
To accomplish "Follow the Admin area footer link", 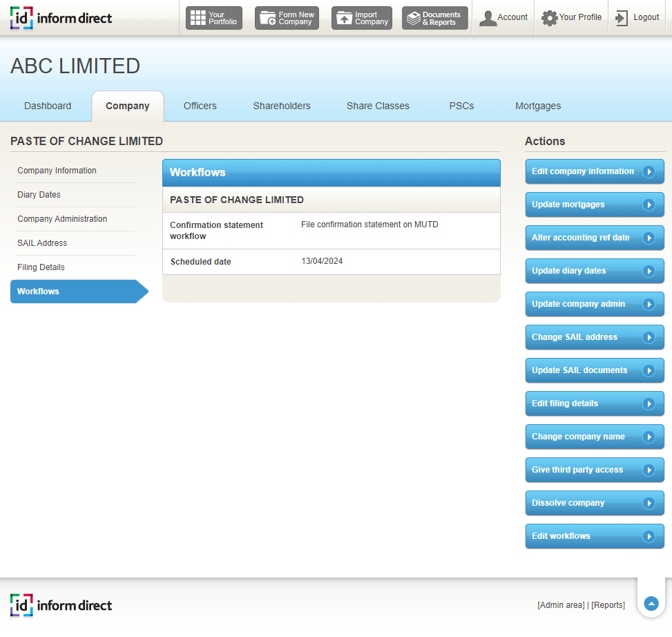I will (x=561, y=605).
